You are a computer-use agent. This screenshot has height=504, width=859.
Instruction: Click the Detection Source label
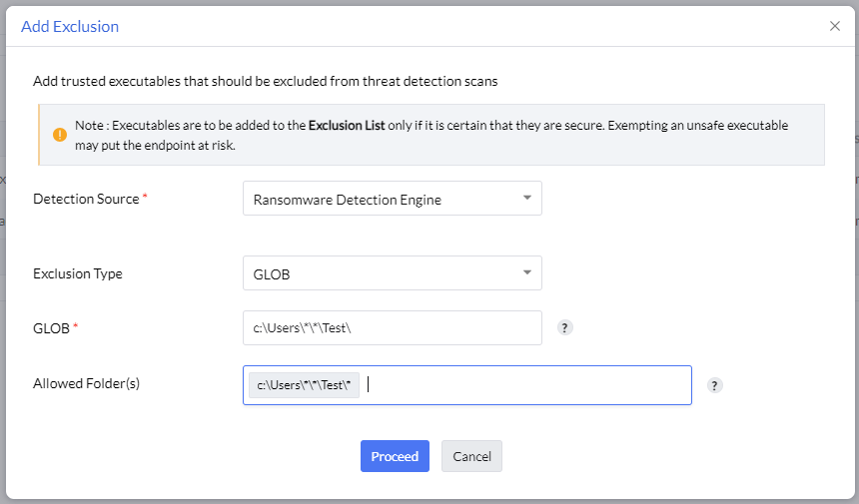pyautogui.click(x=86, y=199)
